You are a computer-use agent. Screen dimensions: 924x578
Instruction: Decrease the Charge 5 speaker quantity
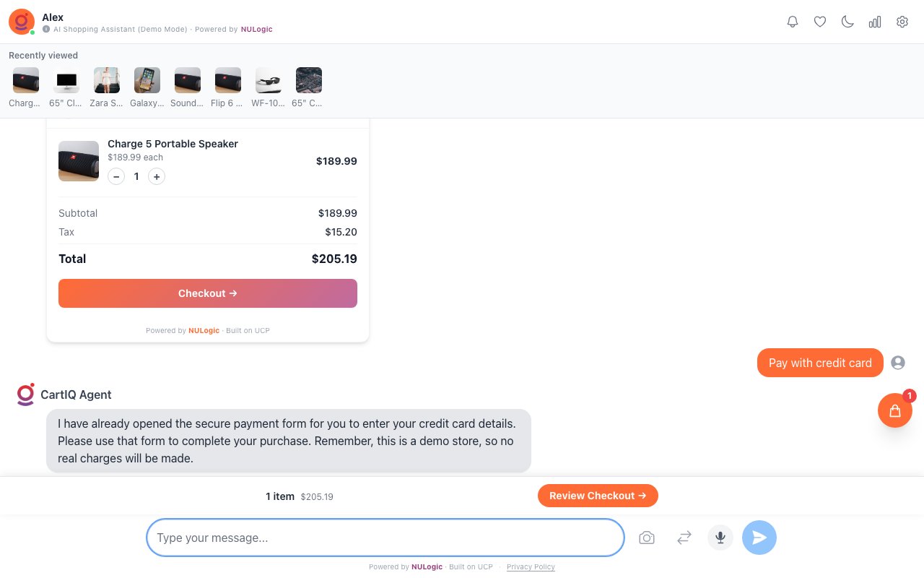point(116,176)
